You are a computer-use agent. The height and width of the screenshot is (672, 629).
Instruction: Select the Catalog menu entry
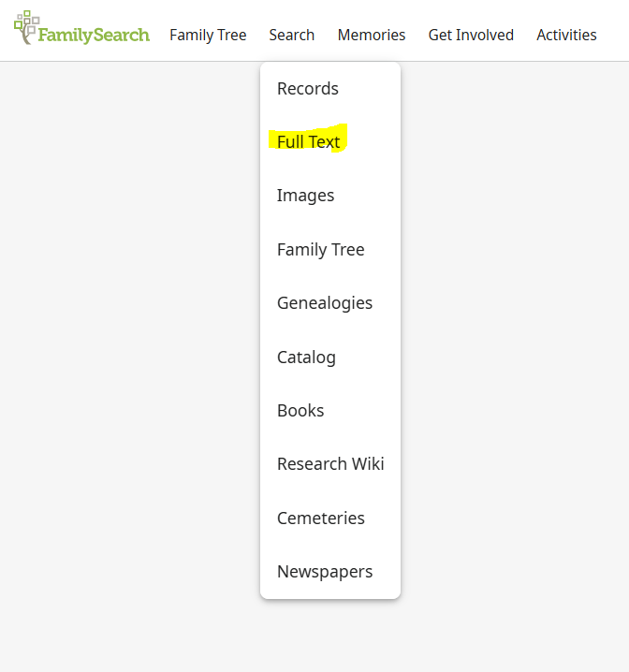coord(330,357)
